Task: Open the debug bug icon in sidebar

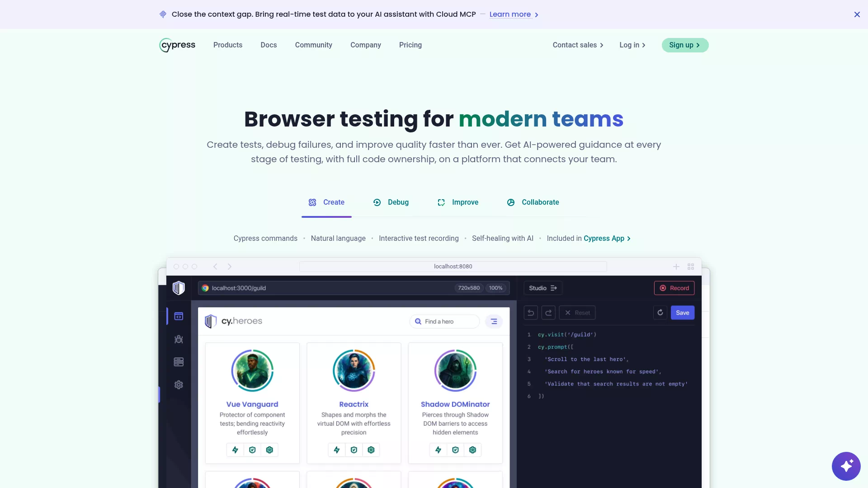Action: click(x=179, y=339)
